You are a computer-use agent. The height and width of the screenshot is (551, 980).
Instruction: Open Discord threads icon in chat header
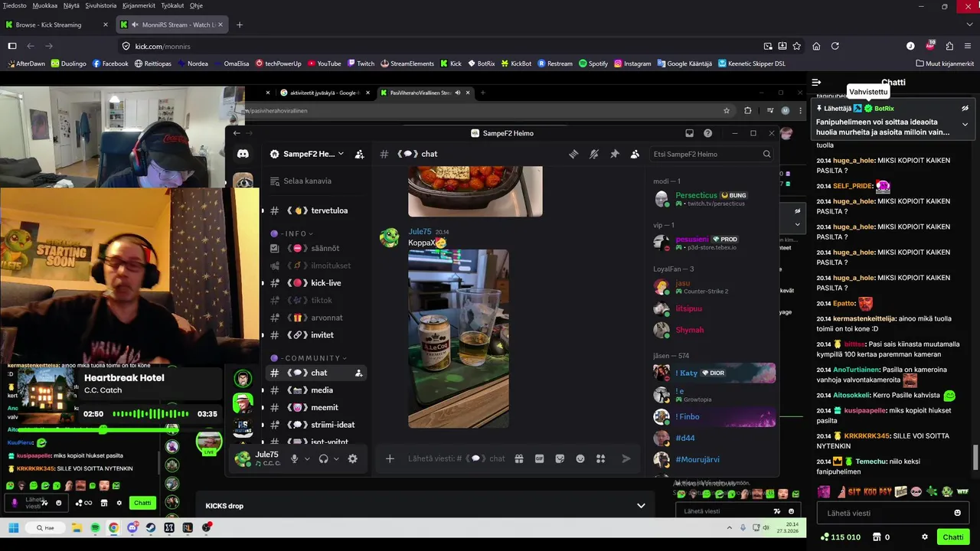coord(573,154)
